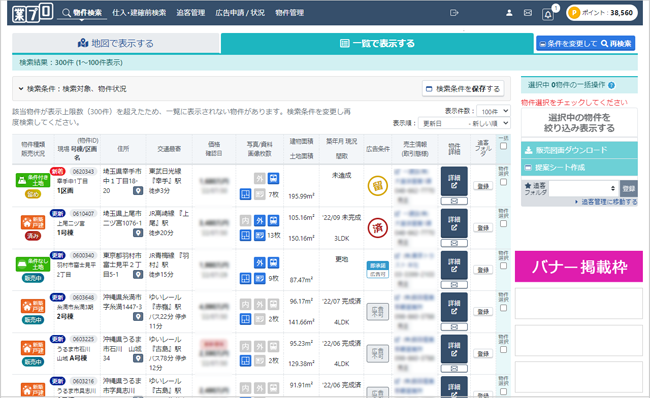Screen dimensions: 650x398
Task: Click 販売図面ダウンロード button
Action: [x=579, y=150]
